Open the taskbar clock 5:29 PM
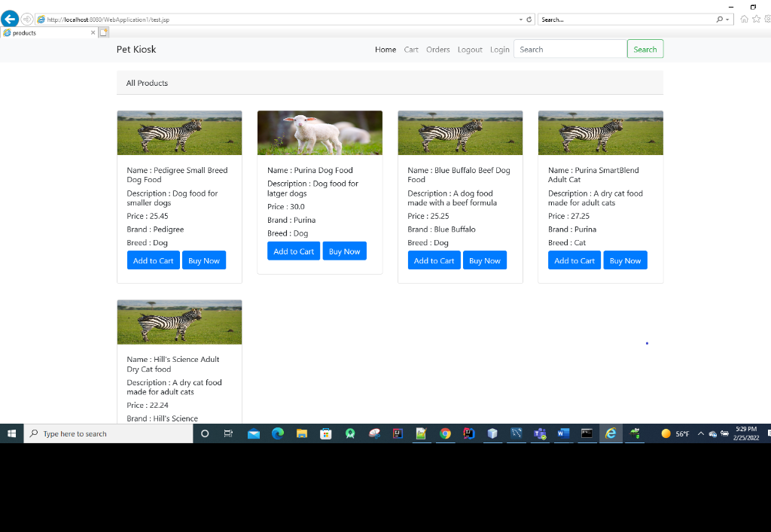The width and height of the screenshot is (771, 532). [x=746, y=433]
